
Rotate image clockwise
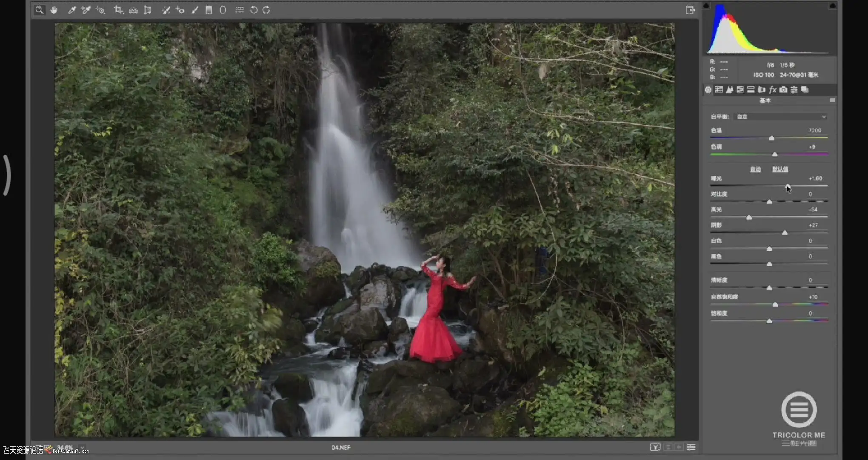(266, 10)
